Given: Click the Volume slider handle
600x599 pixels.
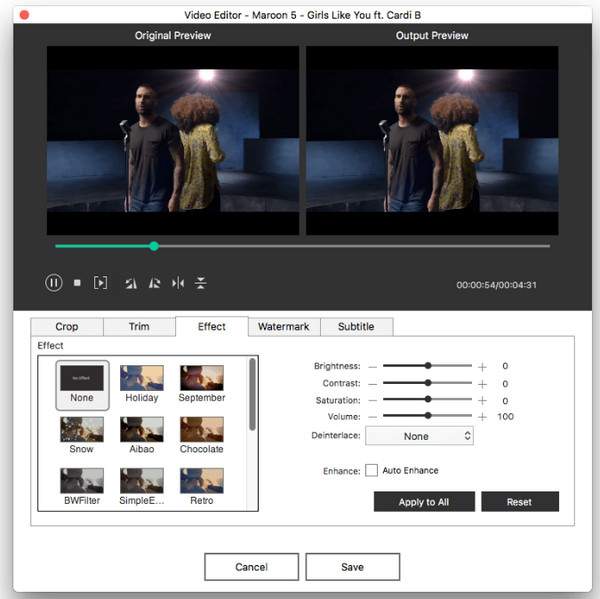Looking at the screenshot, I should pos(428,416).
